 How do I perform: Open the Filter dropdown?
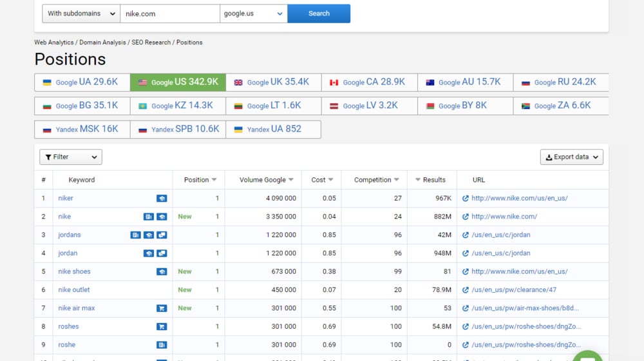[71, 157]
